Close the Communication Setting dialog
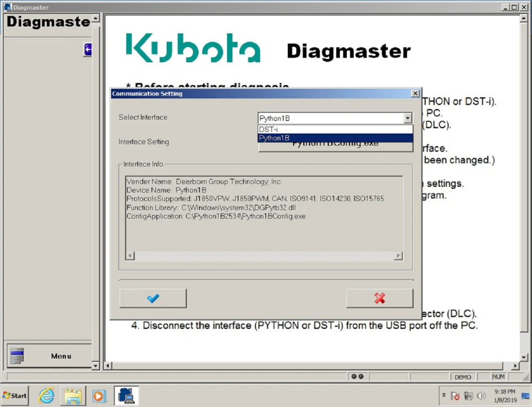 [415, 94]
